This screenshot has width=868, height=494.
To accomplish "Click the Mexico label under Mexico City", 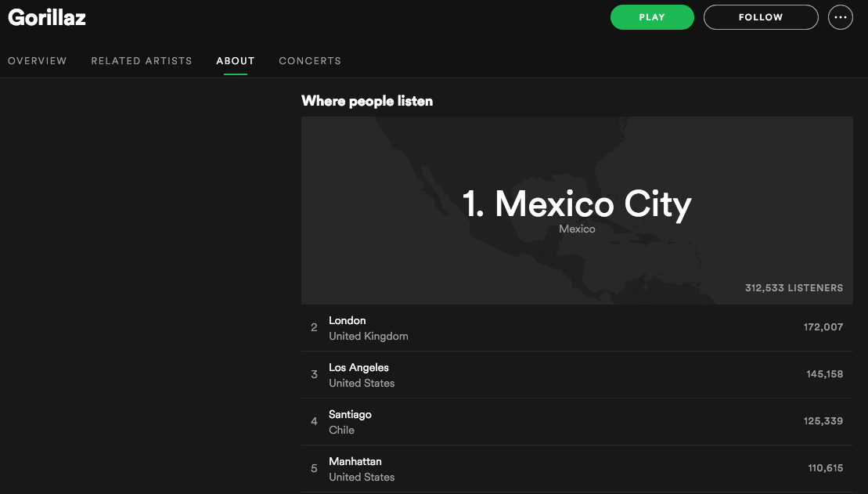I will point(577,229).
